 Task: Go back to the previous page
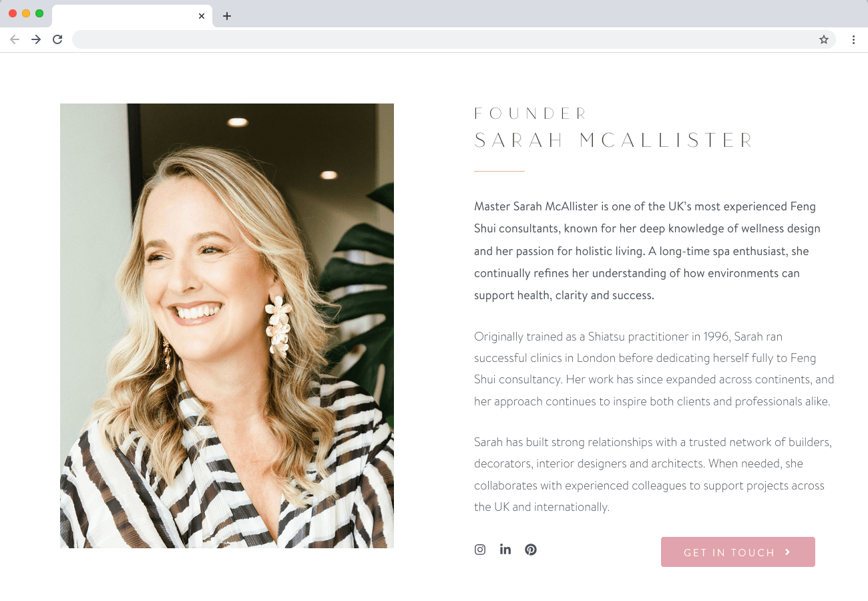[x=15, y=39]
